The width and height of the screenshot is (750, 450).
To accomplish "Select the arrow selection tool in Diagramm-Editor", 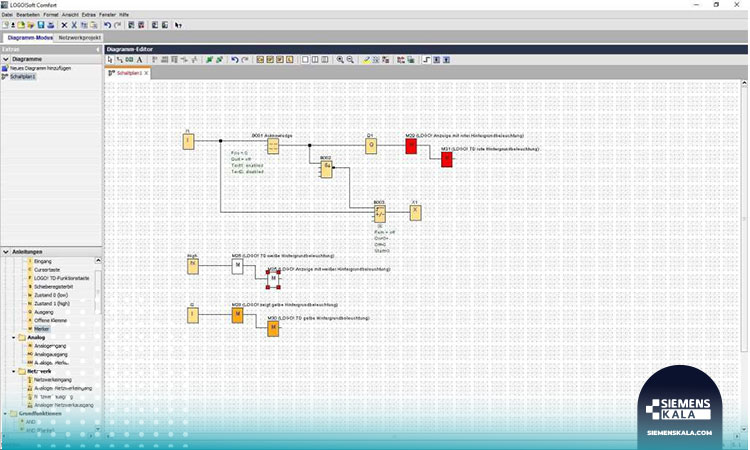I will pos(110,60).
